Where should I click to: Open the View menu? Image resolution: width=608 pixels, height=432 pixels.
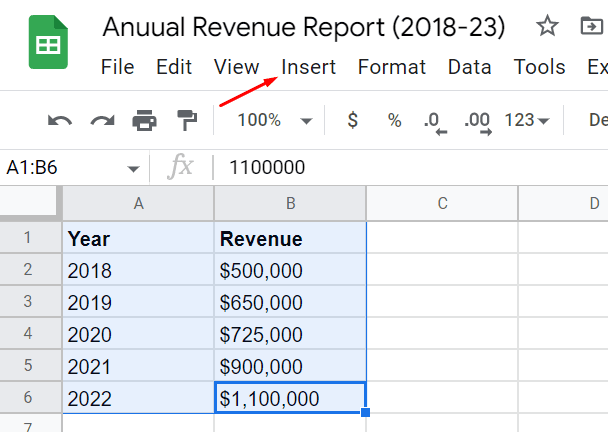237,67
